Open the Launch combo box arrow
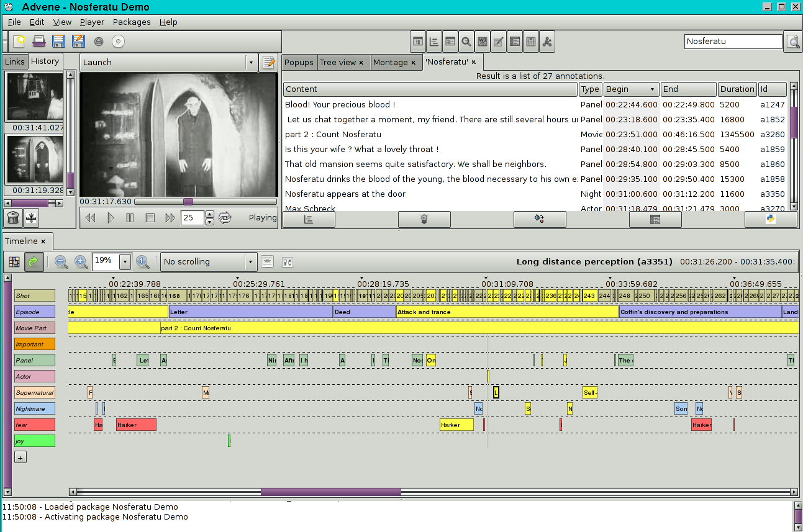The image size is (803, 532). [x=251, y=62]
